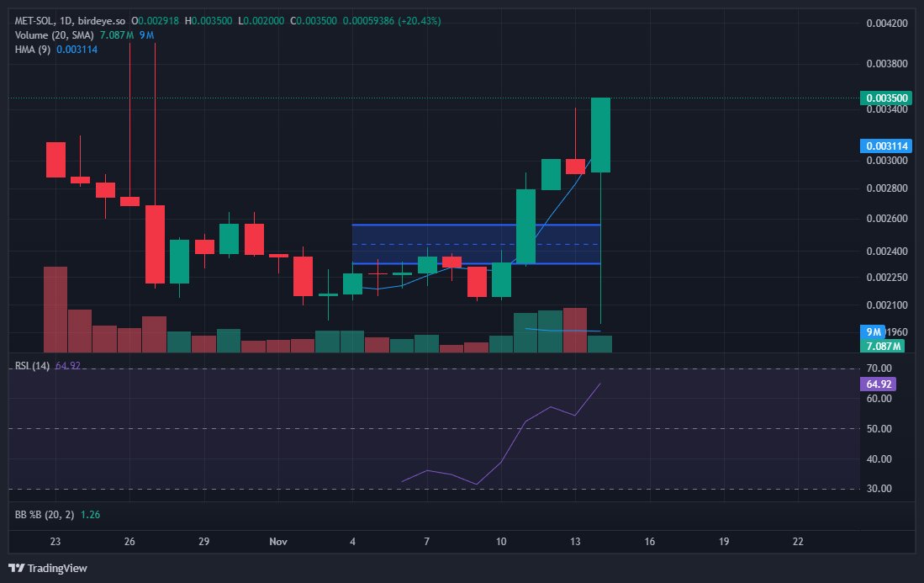Open the green 7.087M volume SMA label

click(881, 346)
